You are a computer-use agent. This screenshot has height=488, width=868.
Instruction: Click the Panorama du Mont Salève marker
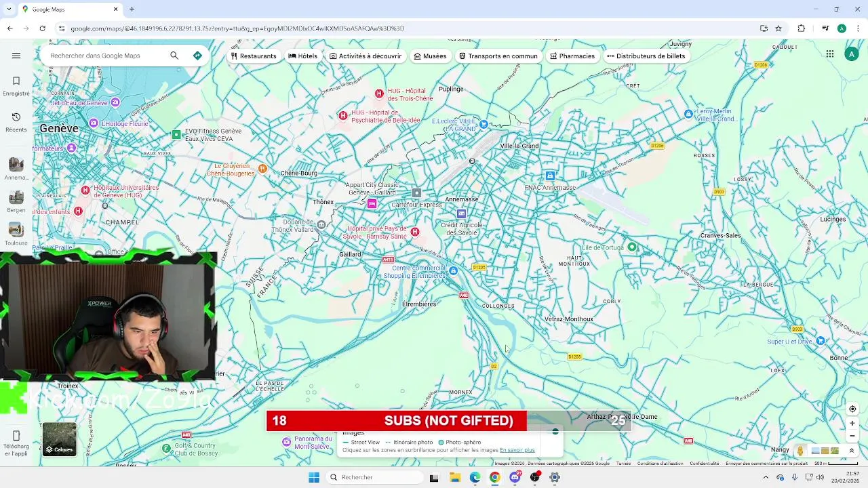[x=287, y=442]
